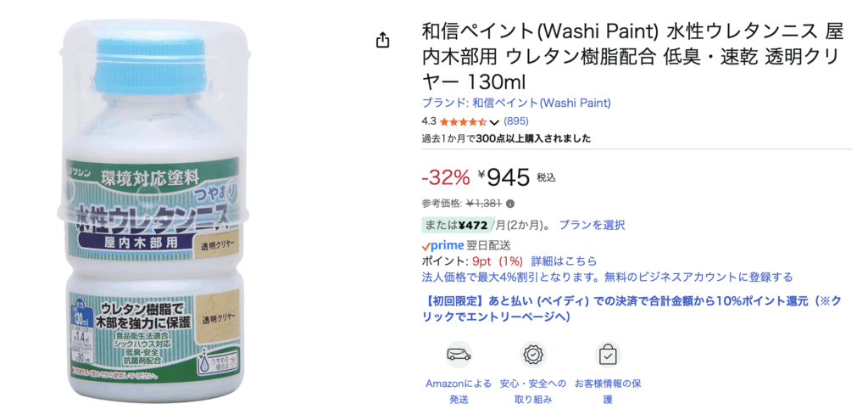868x409 pixels.
Task: Click the reference price info icon
Action: (x=510, y=204)
